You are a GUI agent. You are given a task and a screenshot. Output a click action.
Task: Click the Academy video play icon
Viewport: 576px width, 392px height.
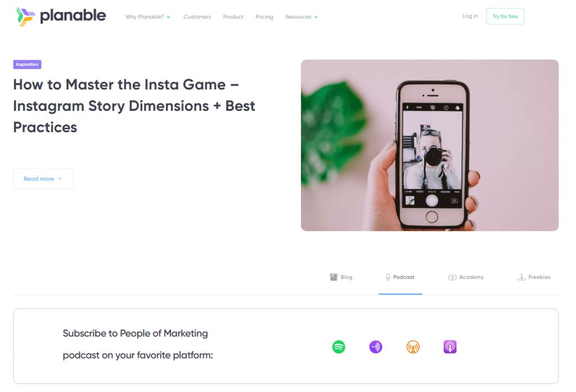[x=452, y=277]
